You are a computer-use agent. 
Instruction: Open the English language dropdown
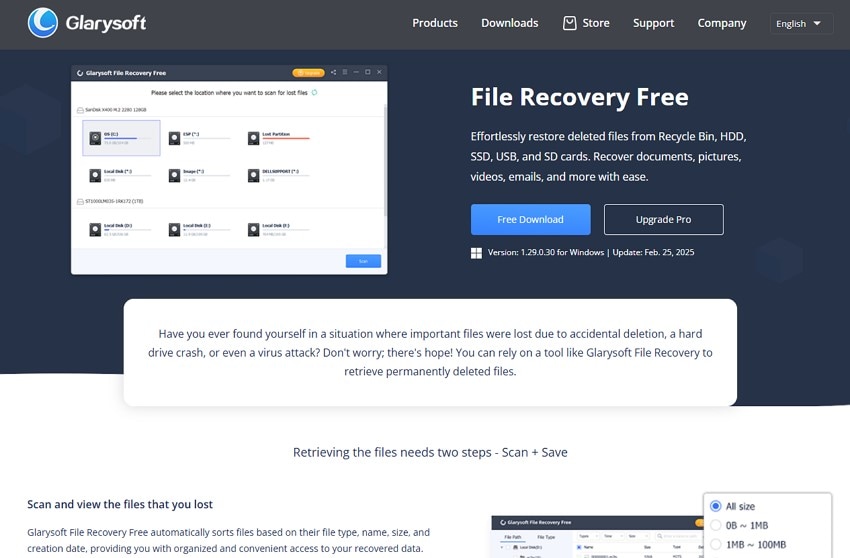pyautogui.click(x=801, y=23)
